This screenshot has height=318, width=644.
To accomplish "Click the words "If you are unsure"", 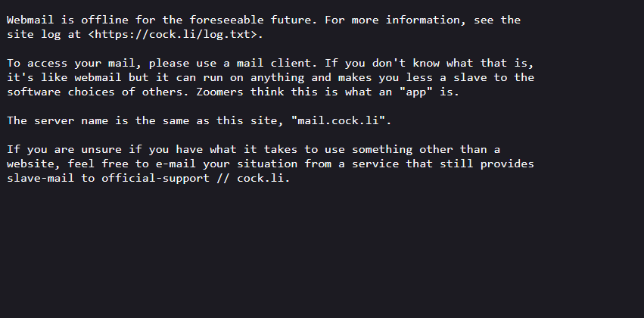I will click(x=64, y=150).
